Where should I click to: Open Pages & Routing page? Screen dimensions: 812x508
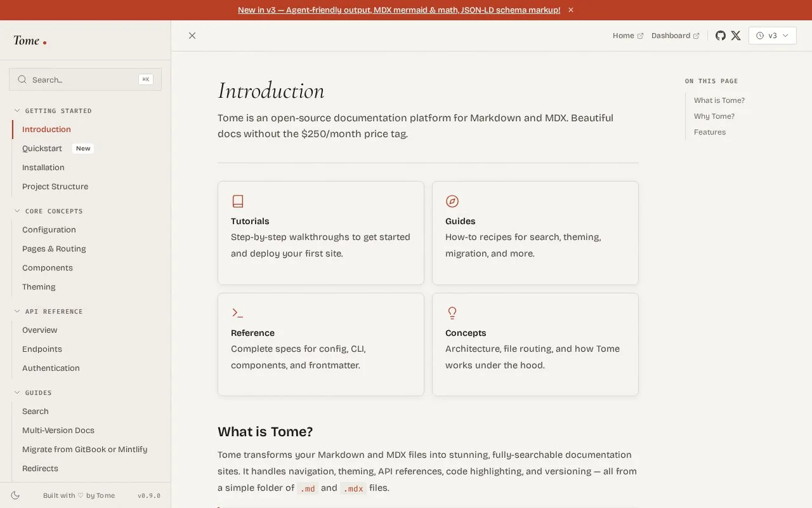tap(54, 249)
